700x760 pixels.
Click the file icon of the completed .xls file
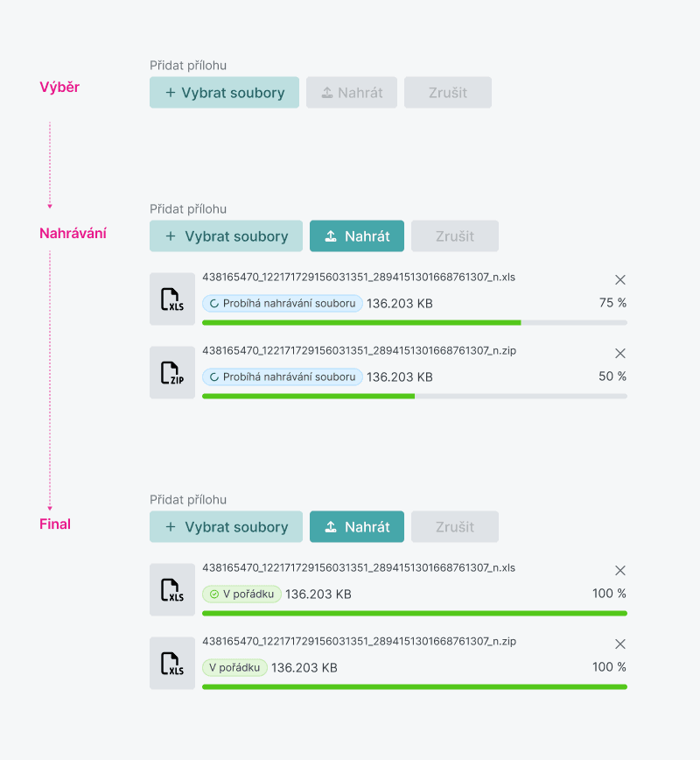(x=172, y=590)
